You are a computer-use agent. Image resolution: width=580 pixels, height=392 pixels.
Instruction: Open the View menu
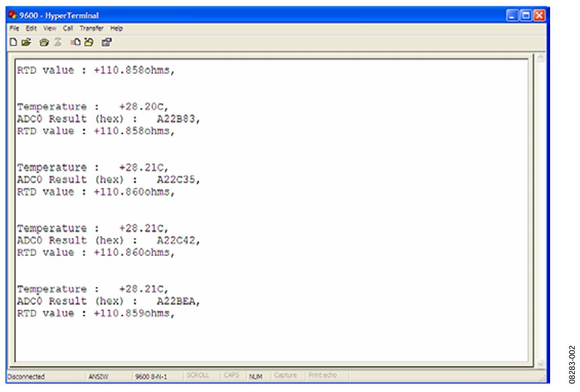tap(50, 28)
